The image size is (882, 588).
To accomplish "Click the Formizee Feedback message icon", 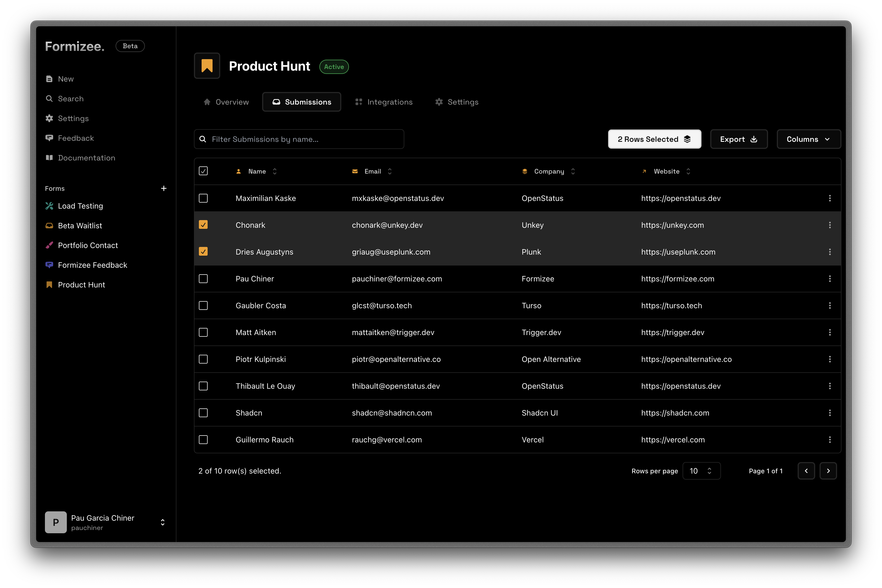I will [x=49, y=265].
